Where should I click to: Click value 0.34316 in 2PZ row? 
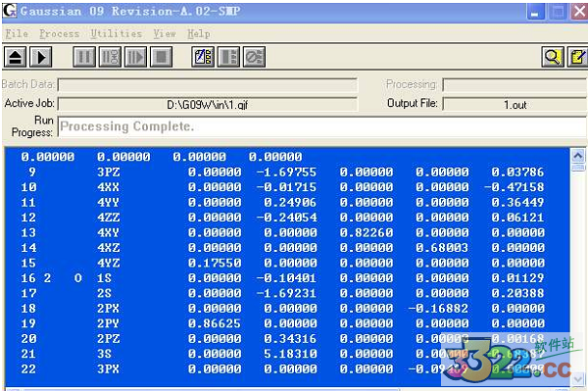pos(290,338)
